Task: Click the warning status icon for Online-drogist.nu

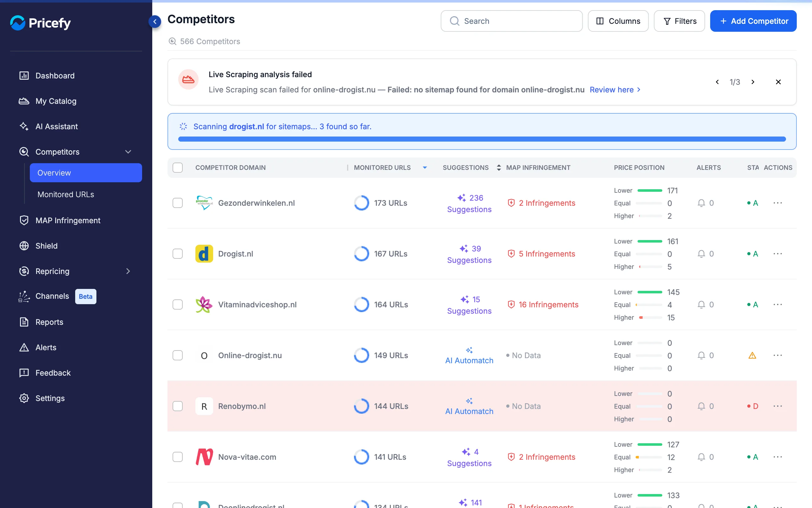Action: coord(752,356)
